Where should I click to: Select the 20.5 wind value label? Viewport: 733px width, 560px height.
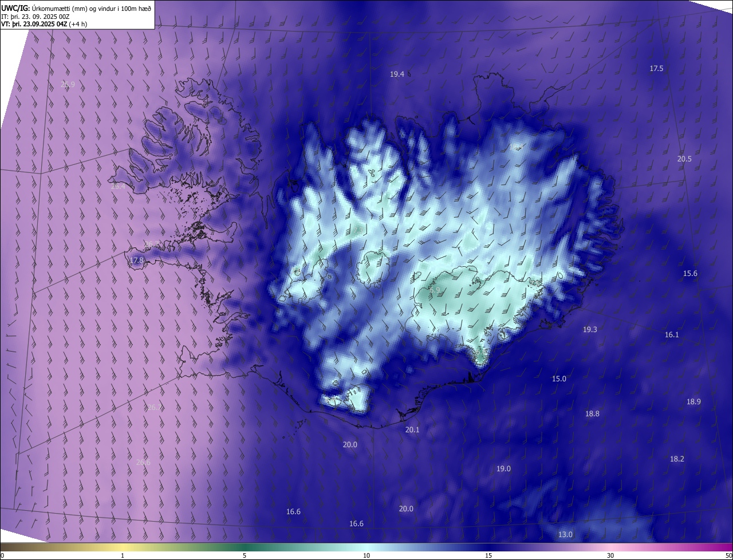pyautogui.click(x=684, y=159)
